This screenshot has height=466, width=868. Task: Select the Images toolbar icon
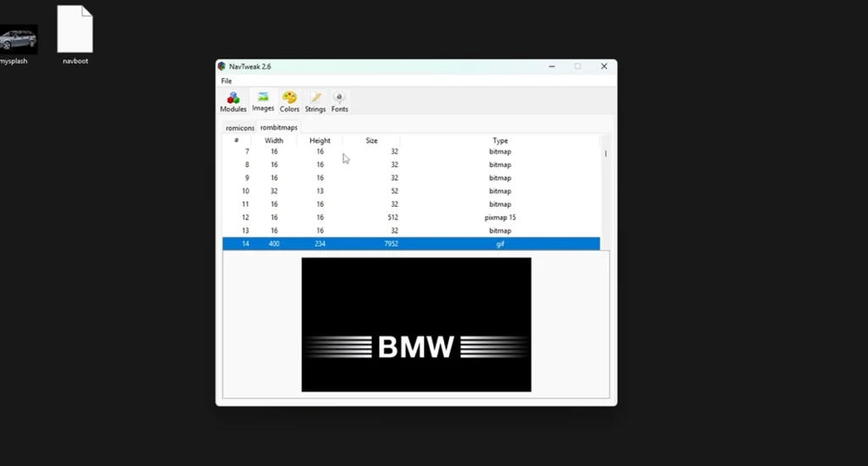tap(263, 102)
